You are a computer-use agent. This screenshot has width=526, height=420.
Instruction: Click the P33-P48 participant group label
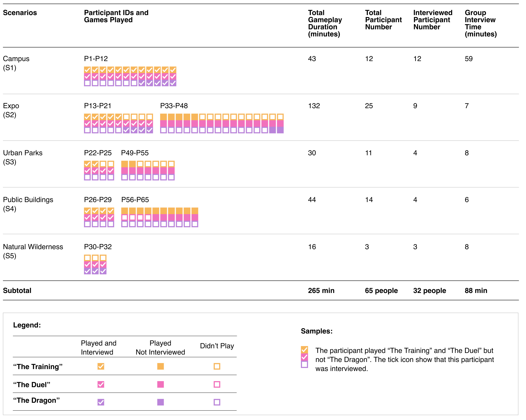(174, 106)
